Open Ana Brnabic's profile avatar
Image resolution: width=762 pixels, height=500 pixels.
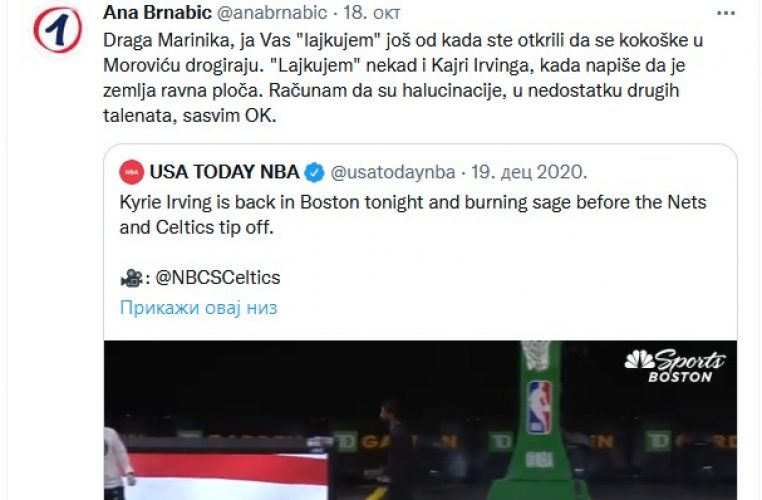pos(57,30)
